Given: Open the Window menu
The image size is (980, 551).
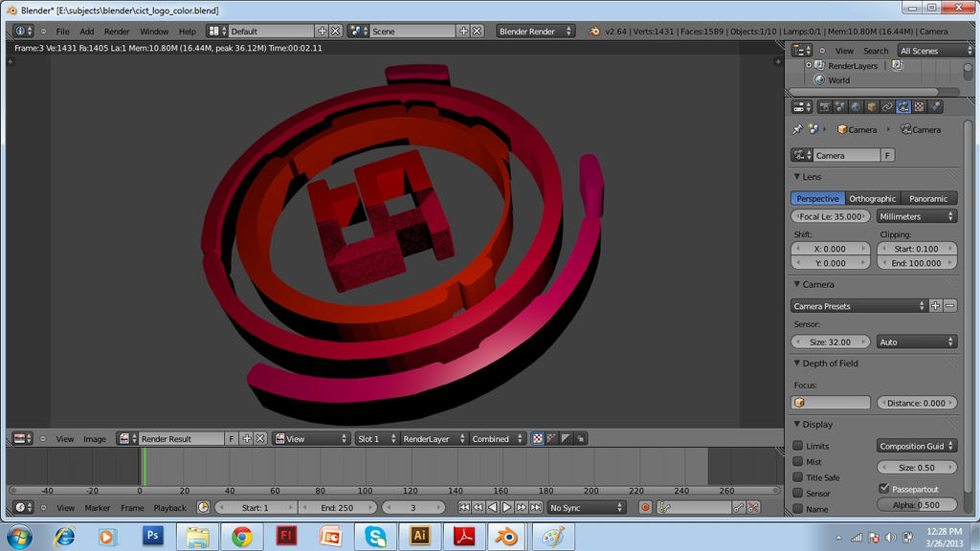Looking at the screenshot, I should 154,32.
